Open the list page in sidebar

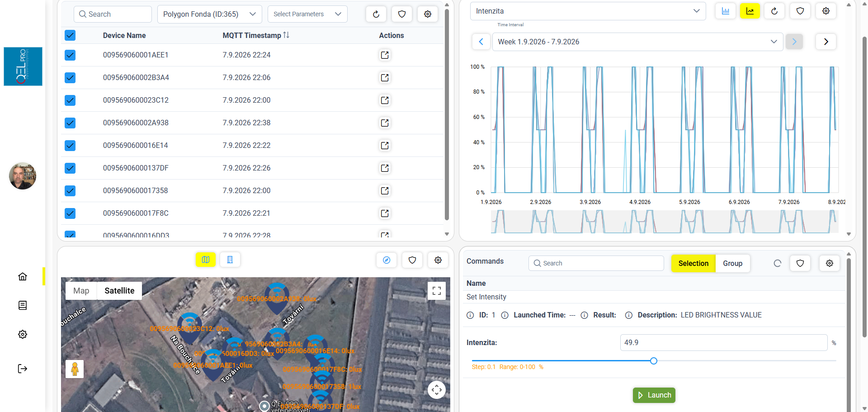23,305
